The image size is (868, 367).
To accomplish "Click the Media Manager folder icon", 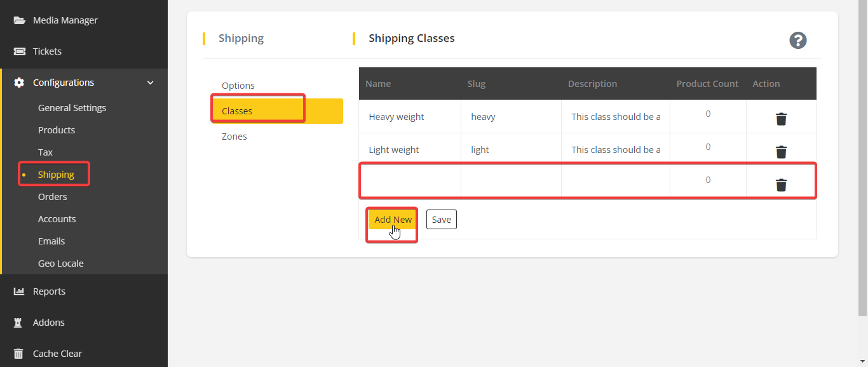I will click(20, 20).
